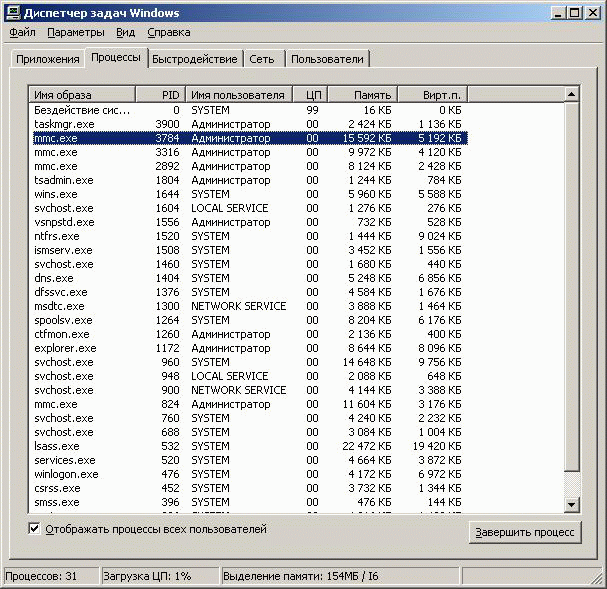This screenshot has width=607, height=589.
Task: Open the Вид menu
Action: point(125,33)
